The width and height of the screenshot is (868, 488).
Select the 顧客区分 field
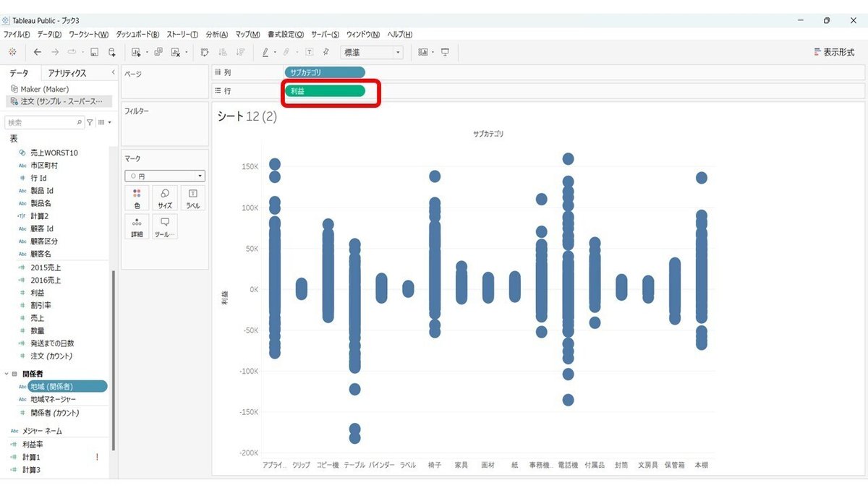click(x=44, y=241)
